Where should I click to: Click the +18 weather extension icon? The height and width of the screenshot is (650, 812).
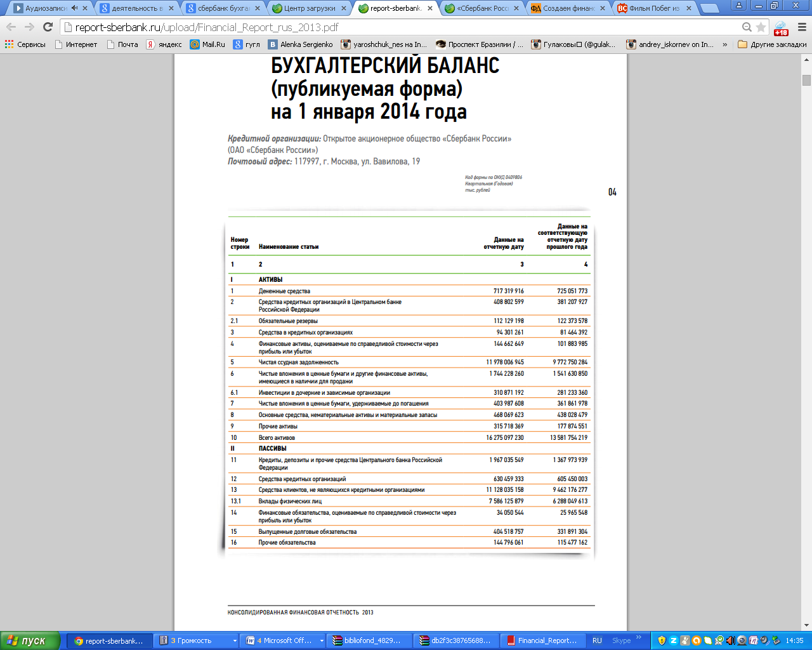point(781,29)
